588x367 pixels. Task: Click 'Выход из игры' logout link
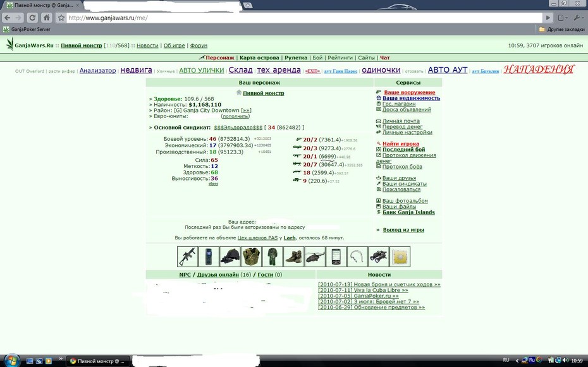tap(403, 230)
